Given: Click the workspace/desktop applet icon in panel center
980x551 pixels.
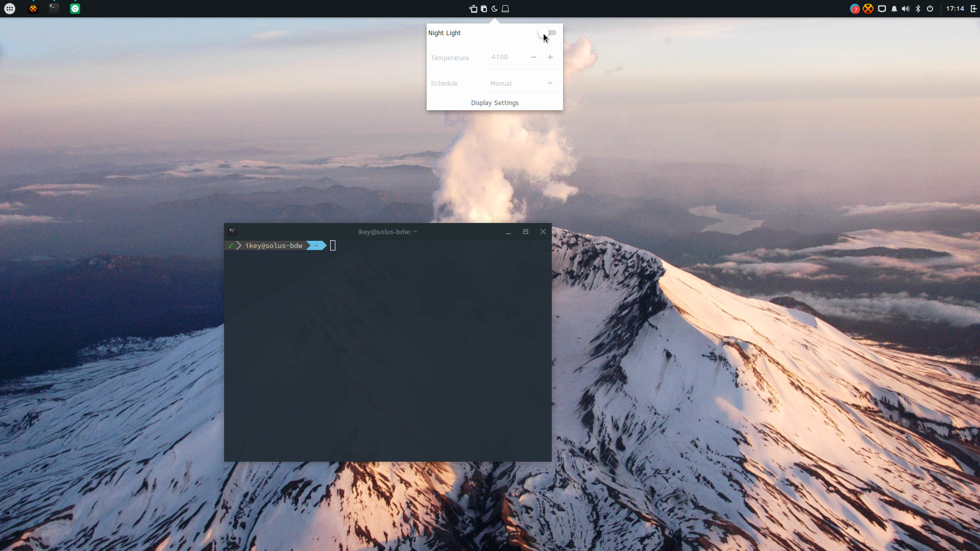Looking at the screenshot, I should click(x=473, y=9).
